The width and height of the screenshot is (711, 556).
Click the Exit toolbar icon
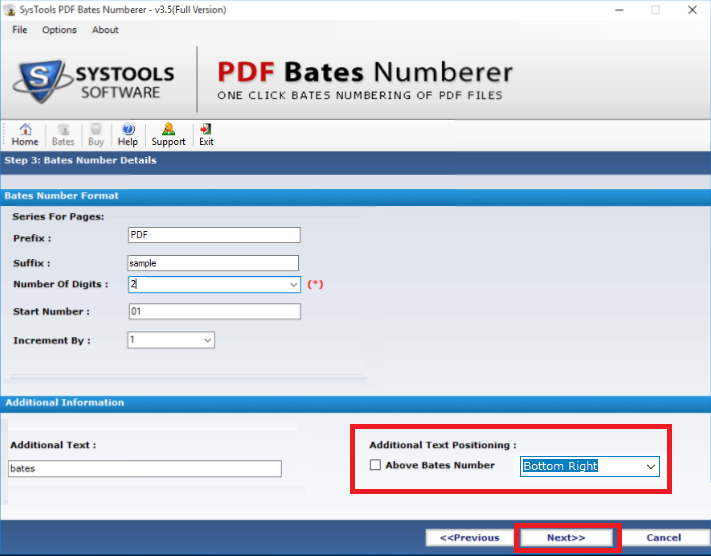pyautogui.click(x=206, y=134)
